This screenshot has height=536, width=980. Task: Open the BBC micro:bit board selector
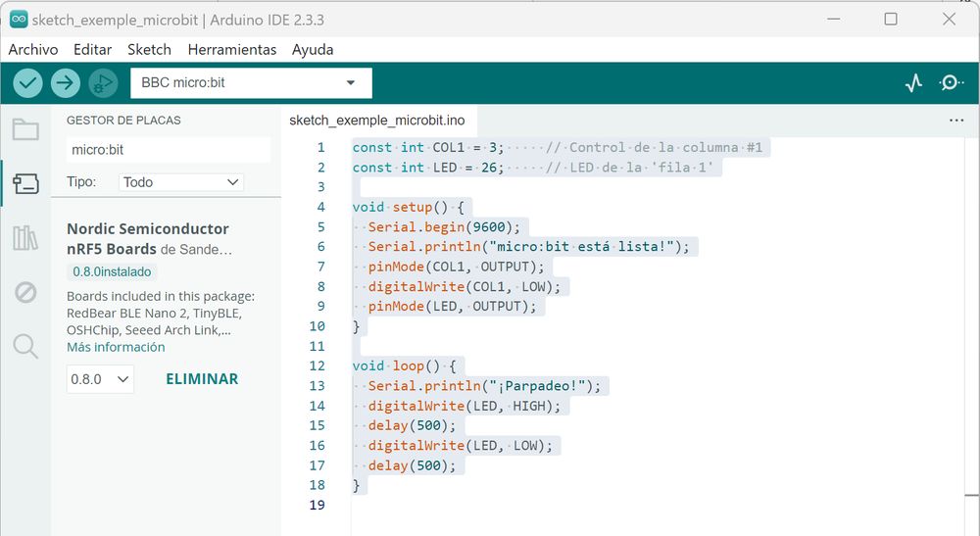pyautogui.click(x=251, y=83)
